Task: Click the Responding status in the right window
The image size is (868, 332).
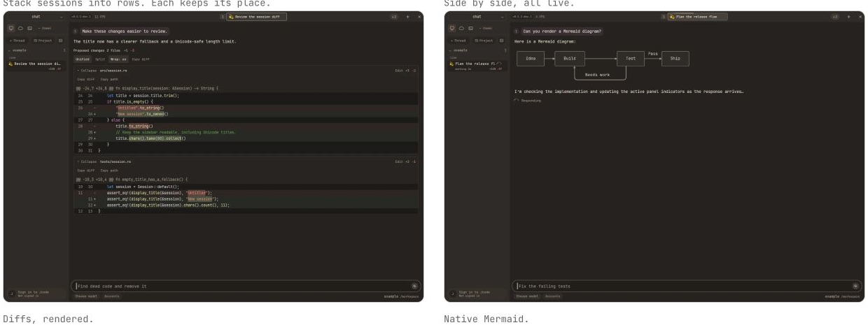Action: pos(529,101)
